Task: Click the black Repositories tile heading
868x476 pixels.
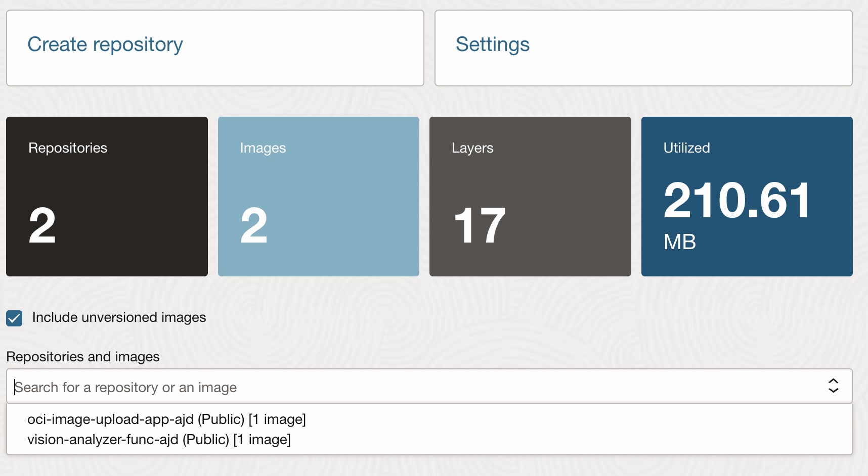Action: click(68, 148)
